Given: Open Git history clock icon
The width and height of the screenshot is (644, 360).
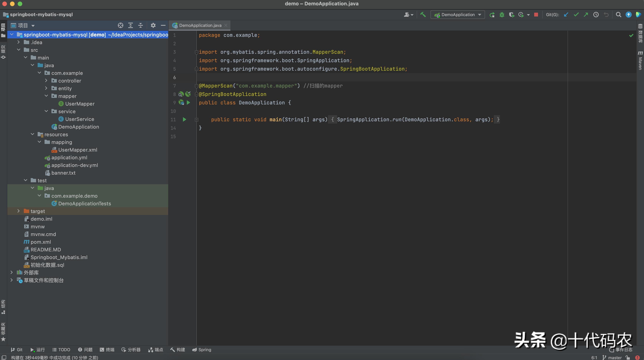Looking at the screenshot, I should [x=596, y=15].
